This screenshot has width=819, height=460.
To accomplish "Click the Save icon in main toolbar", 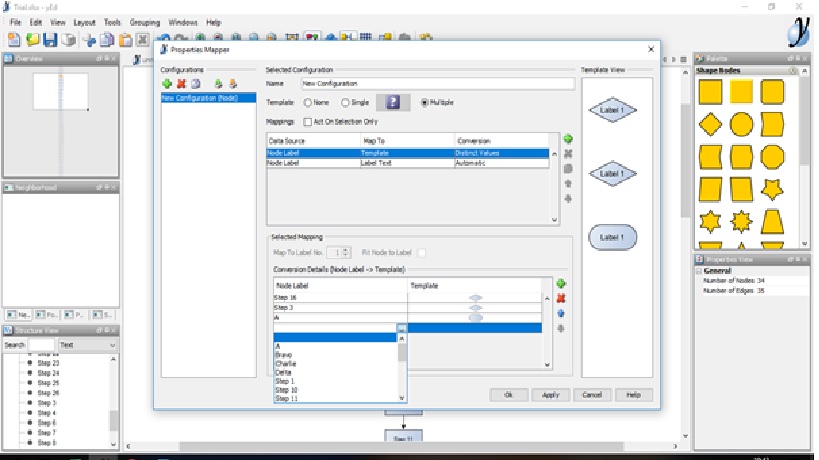I will pos(50,40).
